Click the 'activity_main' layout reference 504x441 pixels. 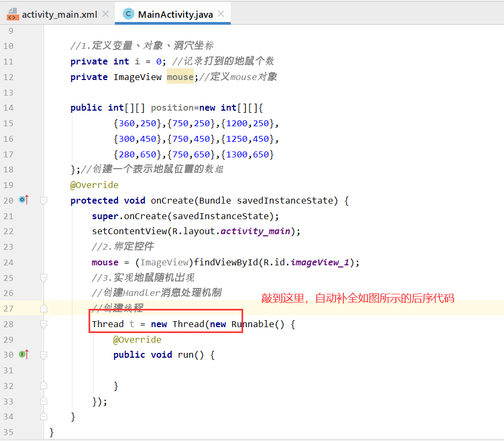(x=255, y=232)
